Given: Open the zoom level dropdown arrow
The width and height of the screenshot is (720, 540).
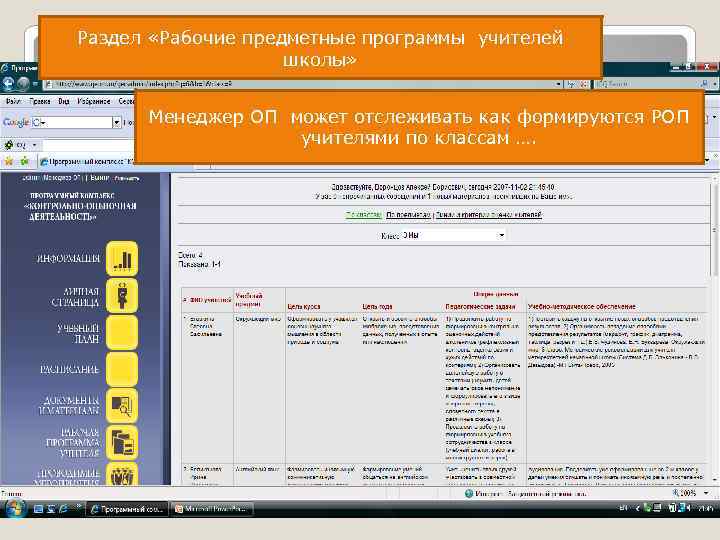Looking at the screenshot, I should 706,493.
